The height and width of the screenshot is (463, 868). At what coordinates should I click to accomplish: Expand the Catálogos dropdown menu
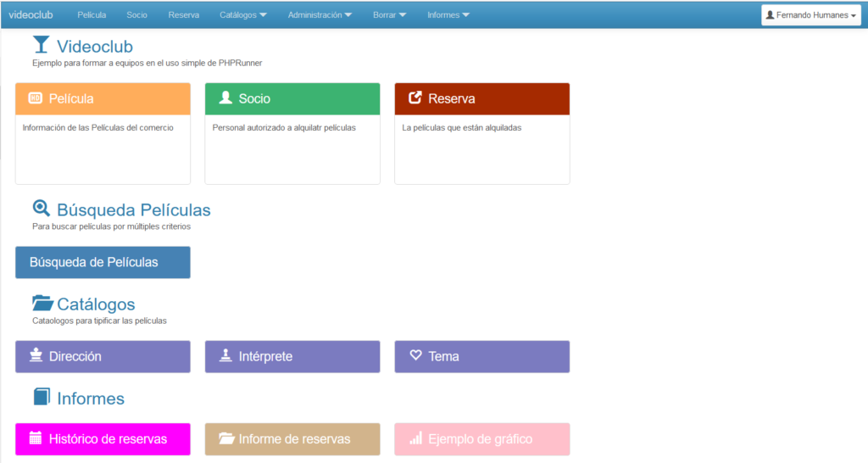click(242, 15)
